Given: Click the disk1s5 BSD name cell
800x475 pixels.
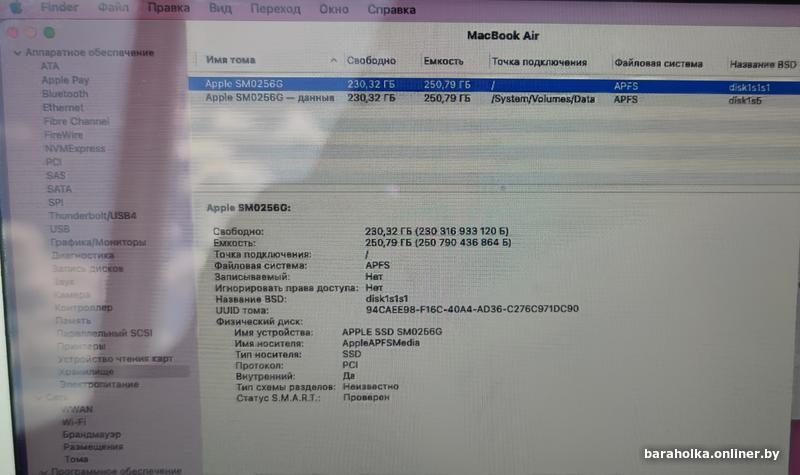Looking at the screenshot, I should pos(745,101).
